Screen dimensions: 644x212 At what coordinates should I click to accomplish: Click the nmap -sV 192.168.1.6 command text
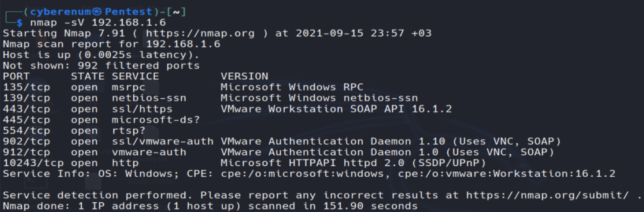click(98, 23)
